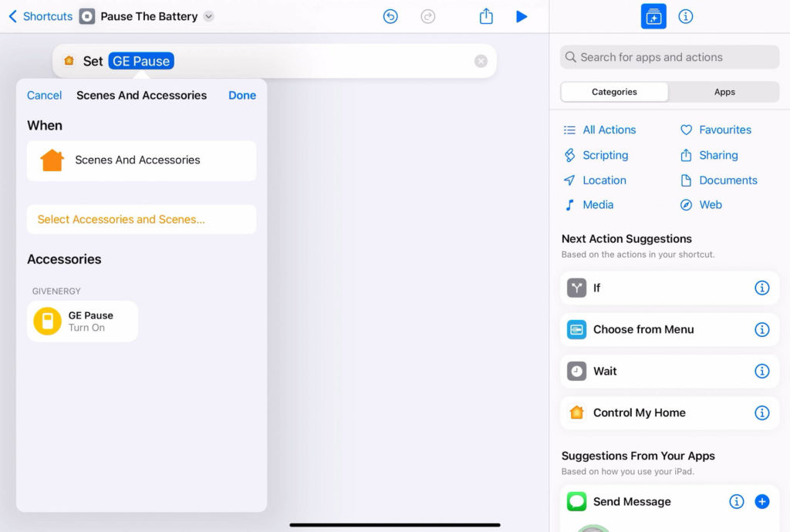The width and height of the screenshot is (790, 532).
Task: Open the shortcut details info icon
Action: click(x=686, y=17)
